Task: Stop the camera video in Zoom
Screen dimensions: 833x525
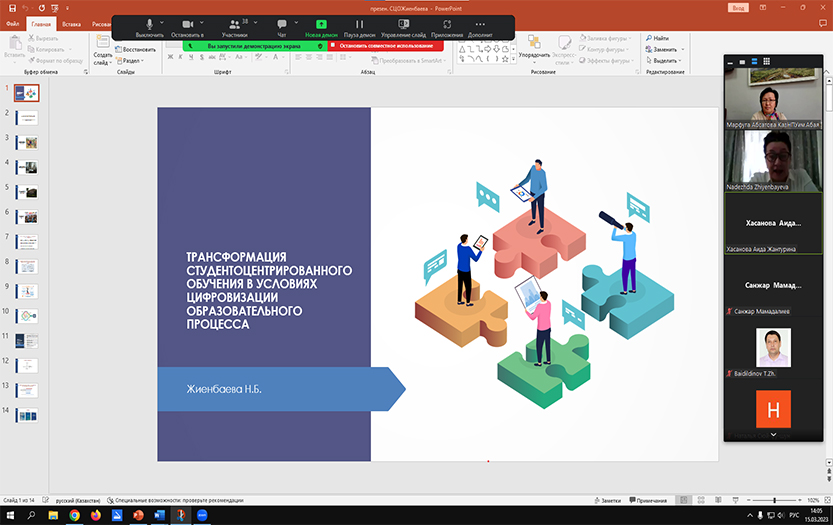Action: [188, 26]
